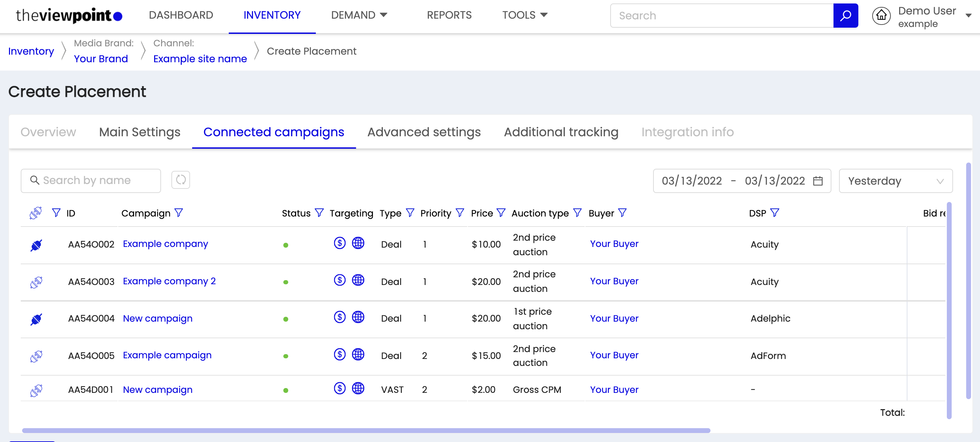Image resolution: width=980 pixels, height=442 pixels.
Task: Click globe targeting icon for AA540005
Action: click(x=358, y=354)
